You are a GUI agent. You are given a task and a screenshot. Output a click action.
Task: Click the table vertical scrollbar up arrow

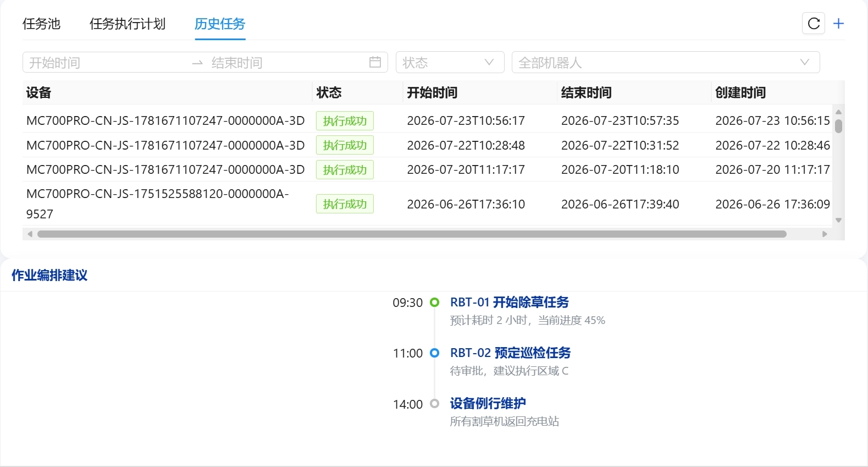tap(838, 112)
